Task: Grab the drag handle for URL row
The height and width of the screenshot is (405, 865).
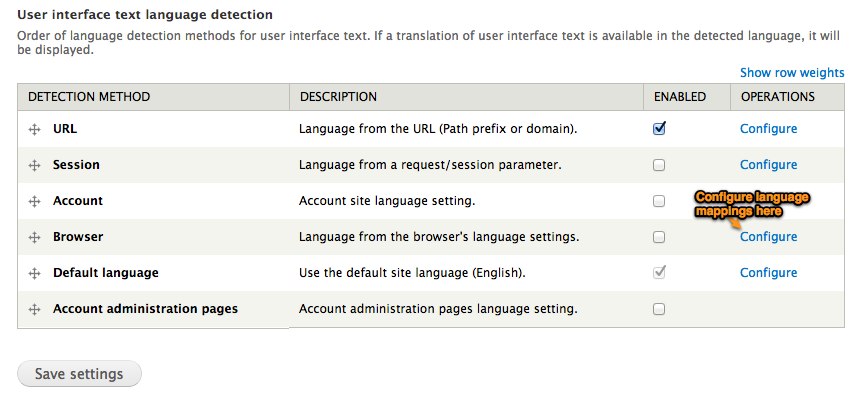Action: pos(34,130)
